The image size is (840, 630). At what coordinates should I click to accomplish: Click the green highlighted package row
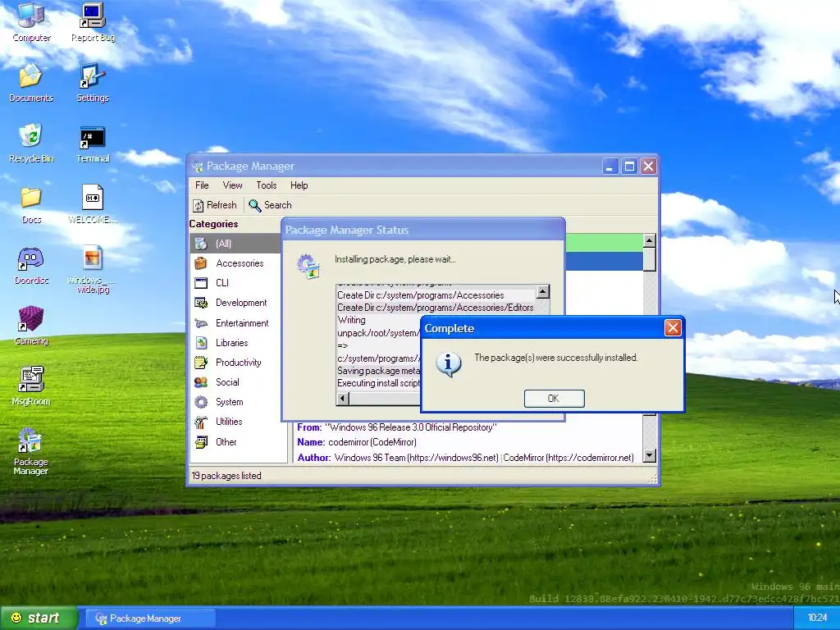point(605,243)
